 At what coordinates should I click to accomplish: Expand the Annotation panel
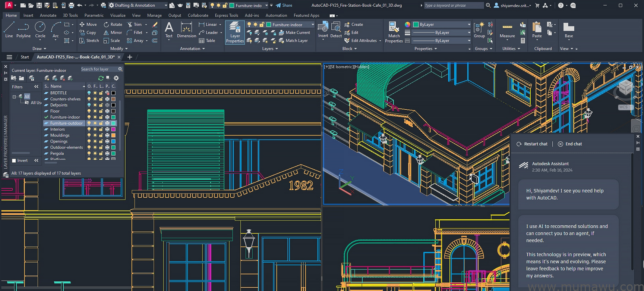[x=192, y=48]
